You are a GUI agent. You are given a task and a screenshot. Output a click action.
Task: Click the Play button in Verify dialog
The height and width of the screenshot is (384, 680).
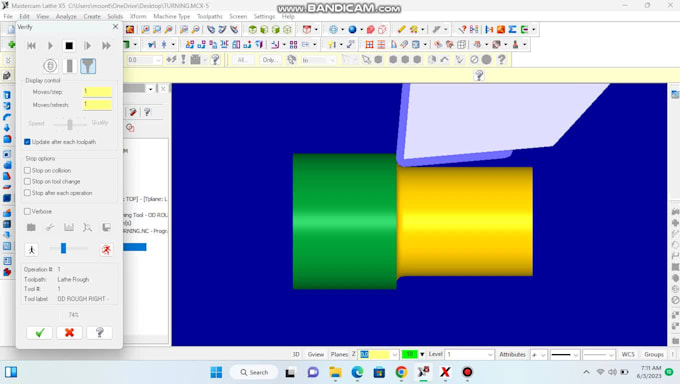point(50,46)
